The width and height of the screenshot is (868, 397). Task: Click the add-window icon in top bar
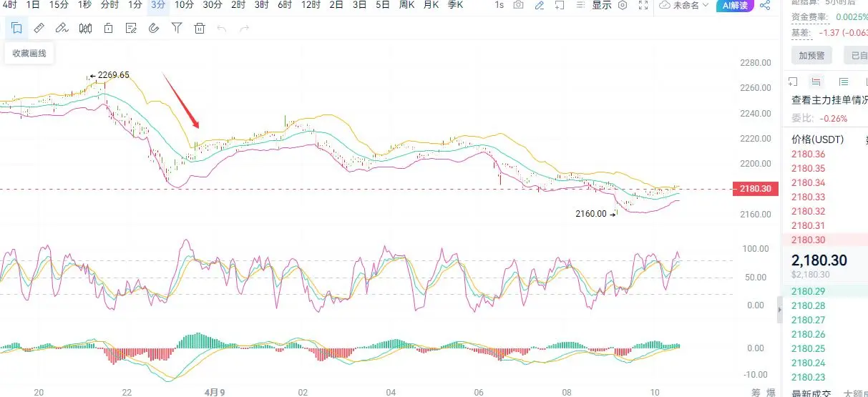[x=560, y=5]
